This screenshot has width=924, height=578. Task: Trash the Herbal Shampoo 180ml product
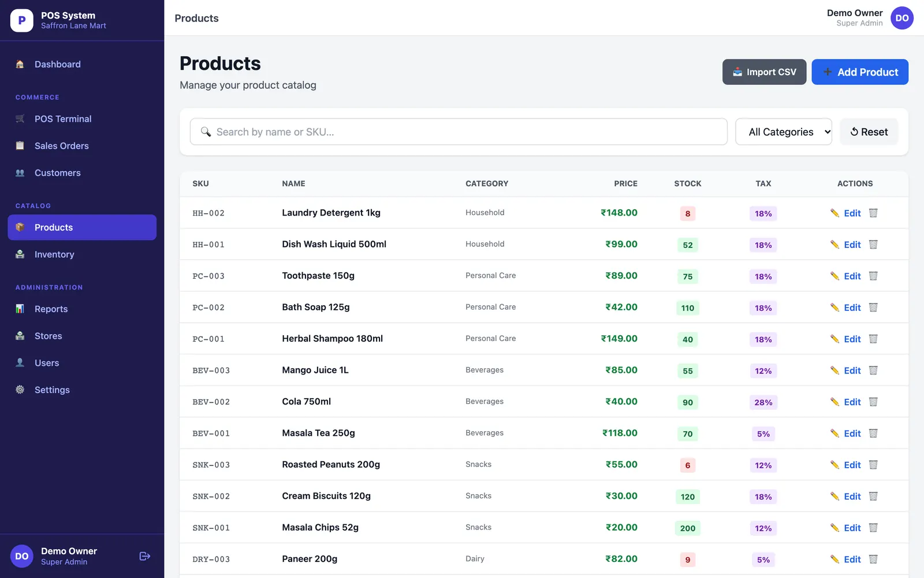point(873,339)
